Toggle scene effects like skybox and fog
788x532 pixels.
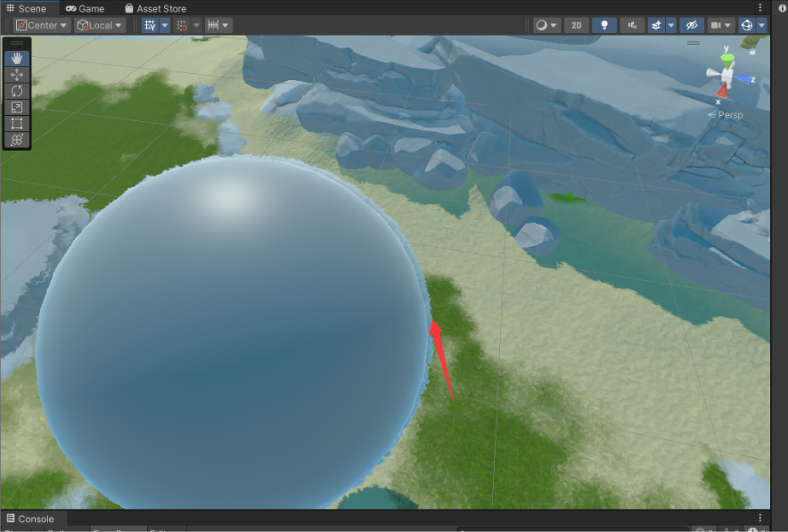pos(656,25)
